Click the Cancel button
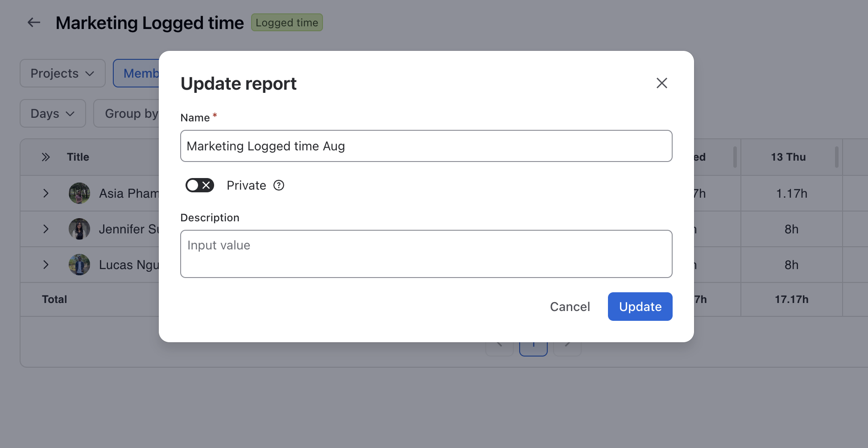This screenshot has width=868, height=448. point(570,307)
